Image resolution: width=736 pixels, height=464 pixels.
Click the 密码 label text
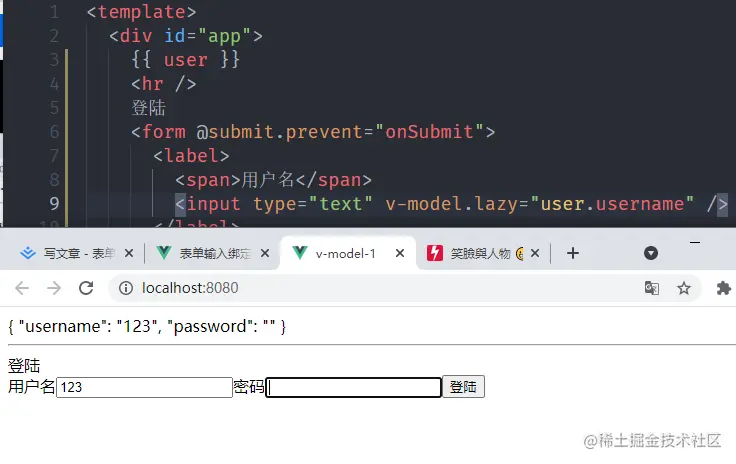coord(249,387)
